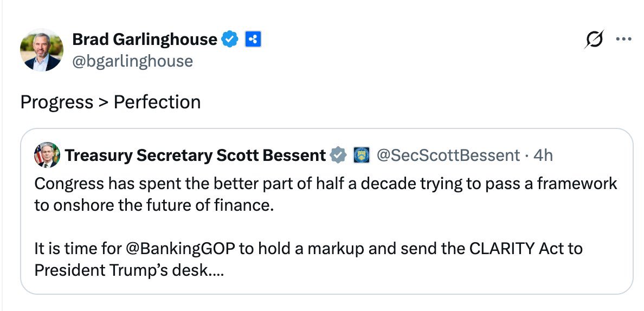Click Scott Bessent's small avatar in quote

click(46, 155)
